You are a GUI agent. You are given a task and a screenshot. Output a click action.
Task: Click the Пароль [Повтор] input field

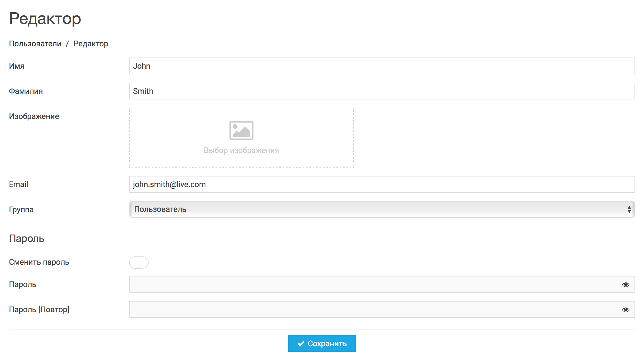click(375, 309)
